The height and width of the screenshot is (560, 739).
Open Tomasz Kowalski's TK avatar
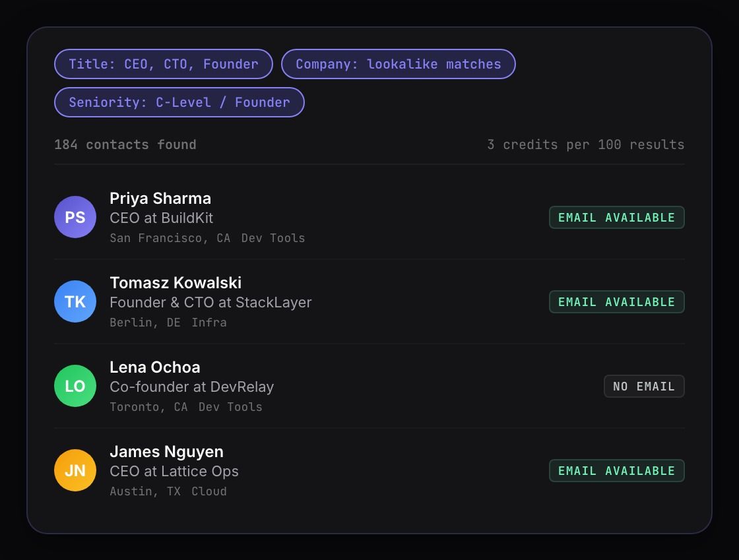click(x=75, y=301)
